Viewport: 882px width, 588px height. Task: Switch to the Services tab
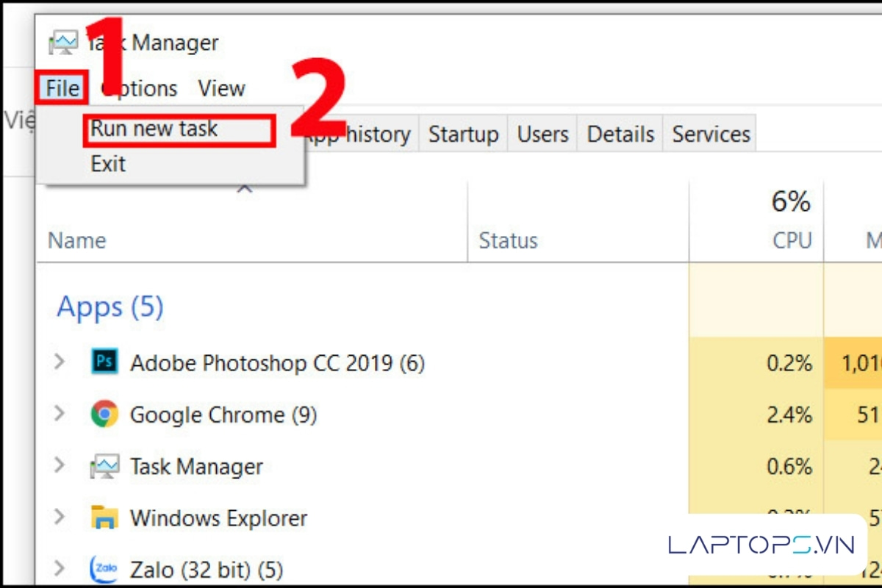[x=711, y=135]
